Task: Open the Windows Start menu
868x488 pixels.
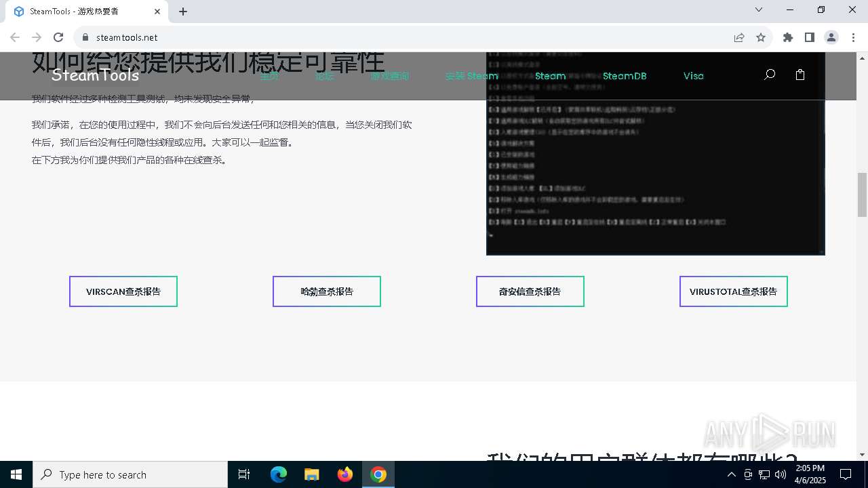Action: tap(16, 474)
